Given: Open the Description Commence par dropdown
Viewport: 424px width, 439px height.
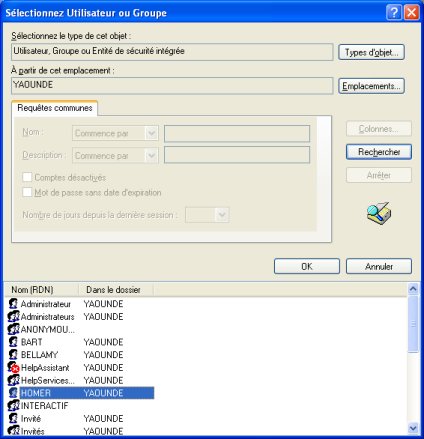Looking at the screenshot, I should [x=115, y=156].
